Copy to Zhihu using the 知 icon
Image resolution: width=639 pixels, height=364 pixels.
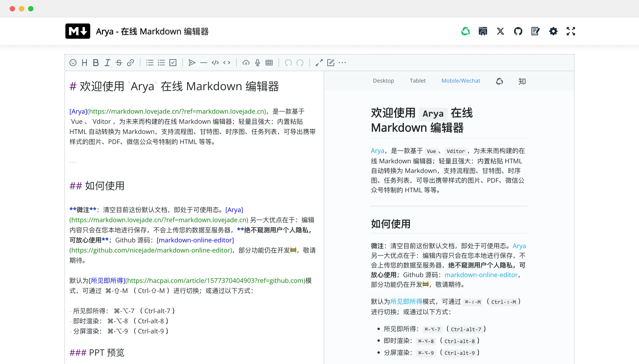coord(522,81)
